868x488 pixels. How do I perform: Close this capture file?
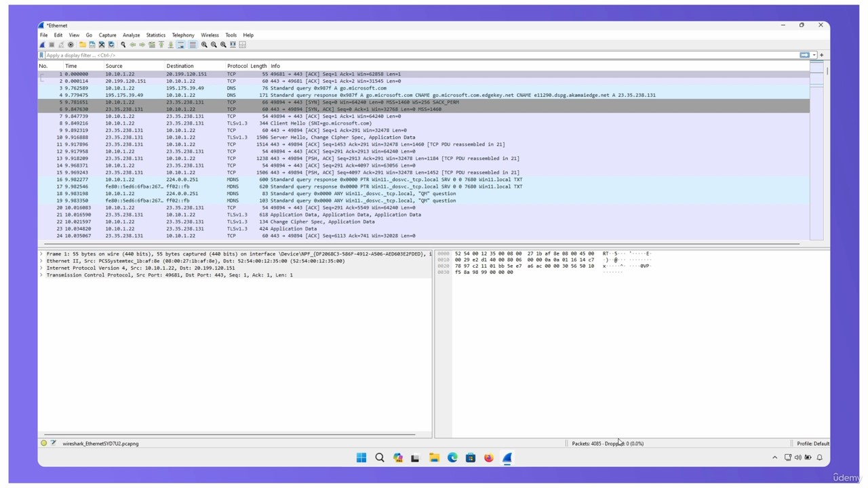(x=102, y=45)
